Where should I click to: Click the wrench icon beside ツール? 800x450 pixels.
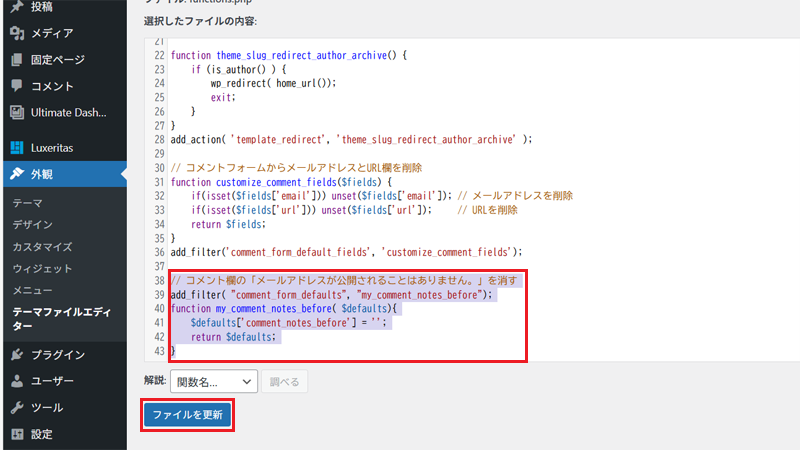[x=17, y=408]
